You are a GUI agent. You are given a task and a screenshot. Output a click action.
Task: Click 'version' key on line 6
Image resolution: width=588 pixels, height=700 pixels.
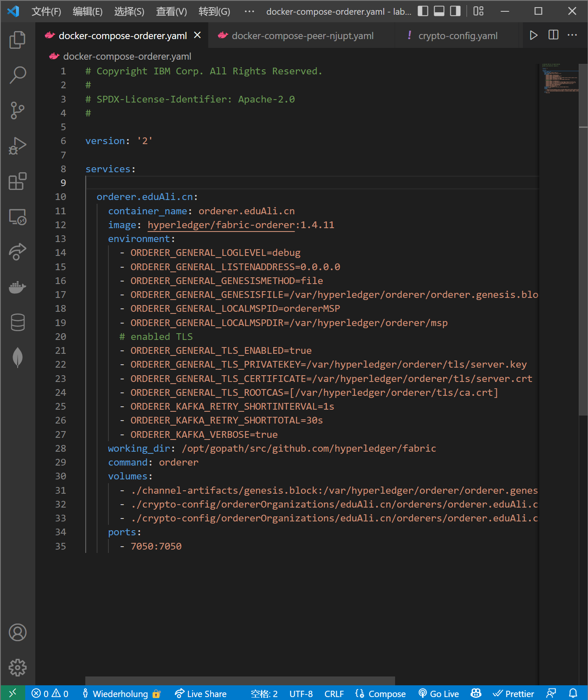105,141
